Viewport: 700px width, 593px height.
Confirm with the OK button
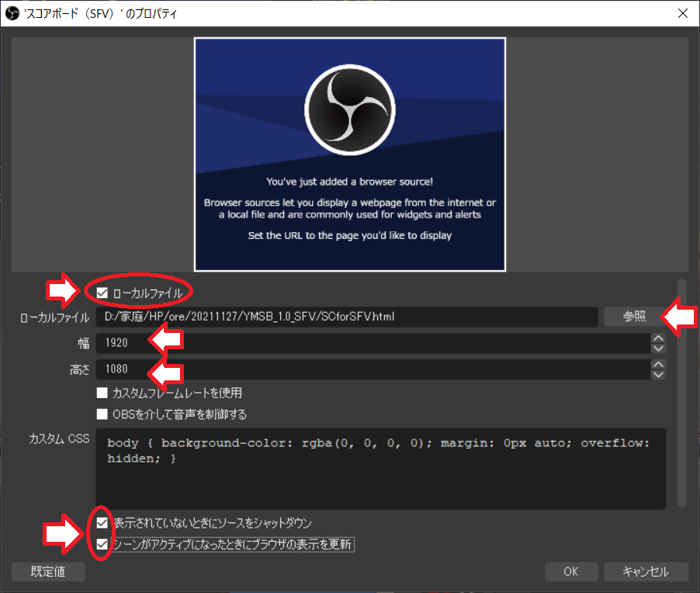tap(571, 571)
